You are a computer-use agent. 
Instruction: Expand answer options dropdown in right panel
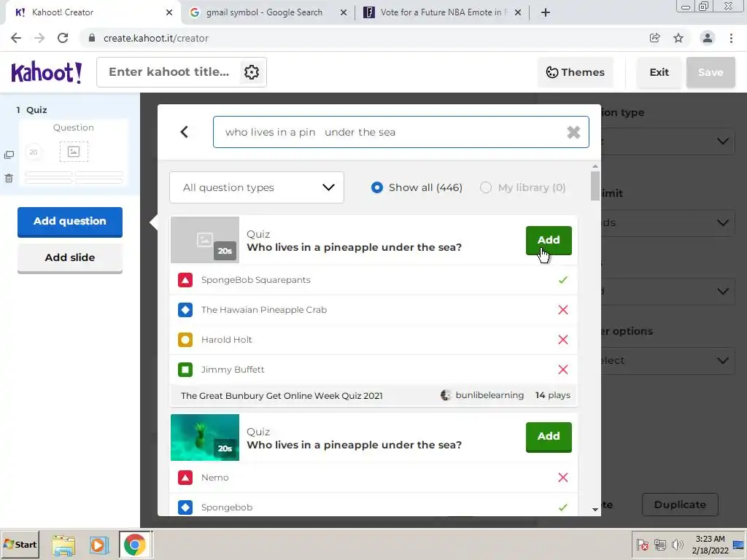(723, 360)
